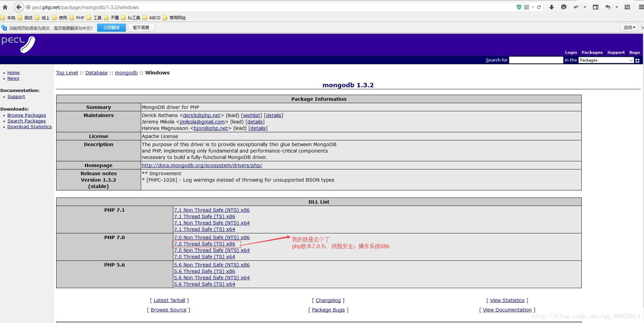This screenshot has height=323, width=644.
Task: Open the 常用网址 bookmark folder
Action: (174, 18)
